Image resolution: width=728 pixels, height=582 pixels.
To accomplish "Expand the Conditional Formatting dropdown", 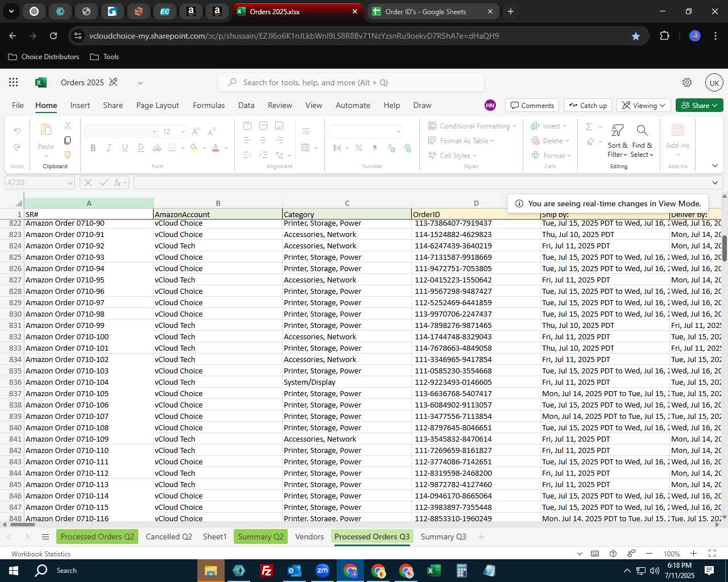I will [x=514, y=126].
